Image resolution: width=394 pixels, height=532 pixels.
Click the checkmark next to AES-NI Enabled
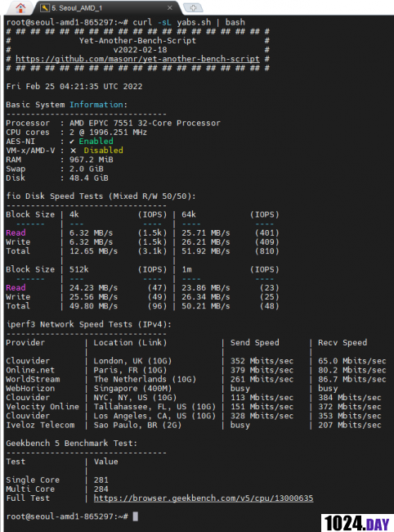tap(72, 141)
